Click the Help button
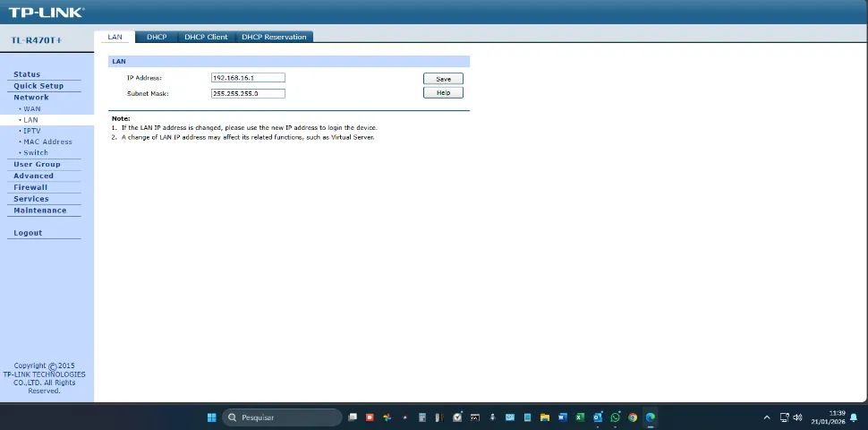868x430 pixels. [444, 93]
